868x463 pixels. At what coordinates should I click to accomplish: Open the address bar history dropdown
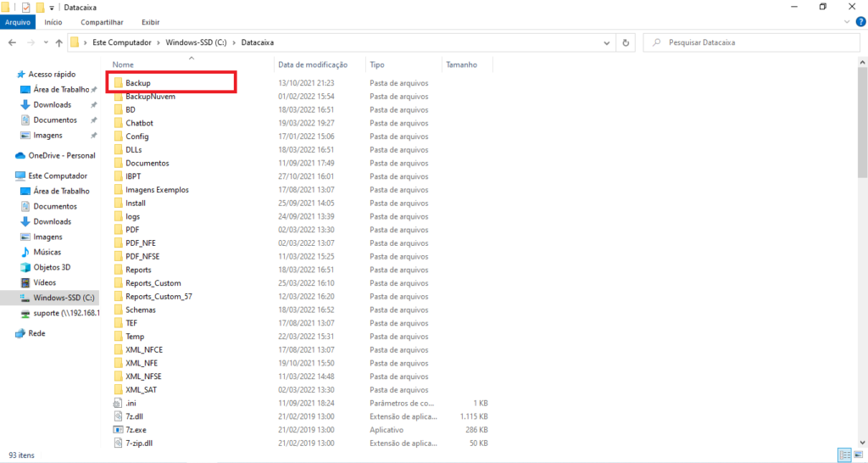point(607,42)
